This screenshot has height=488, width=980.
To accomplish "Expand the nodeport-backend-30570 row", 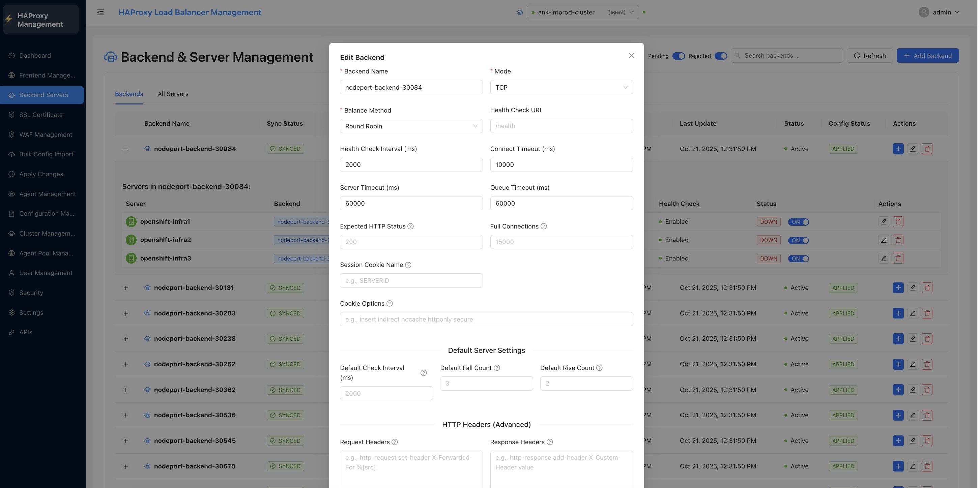I will 125,466.
